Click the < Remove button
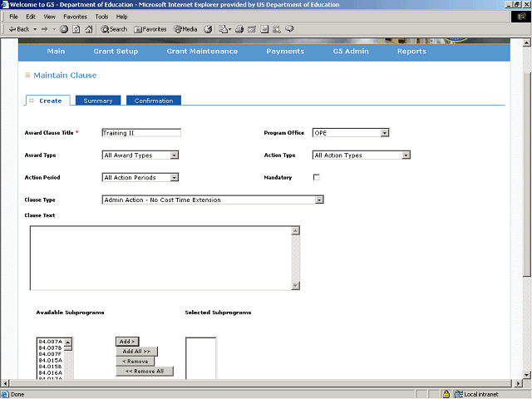532x399 pixels. point(135,362)
